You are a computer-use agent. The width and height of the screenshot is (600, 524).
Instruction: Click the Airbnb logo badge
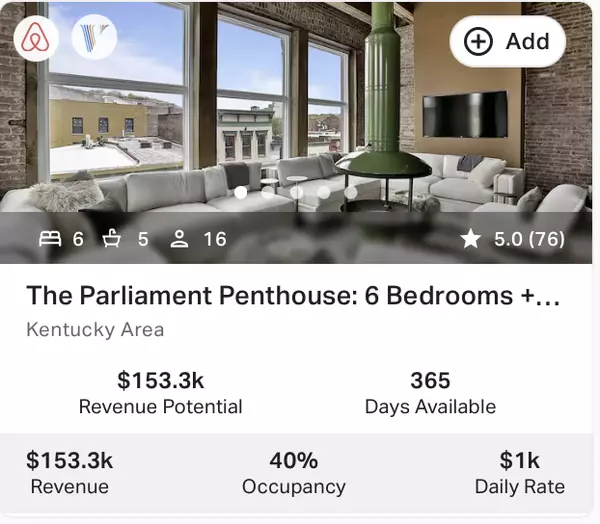pos(37,40)
